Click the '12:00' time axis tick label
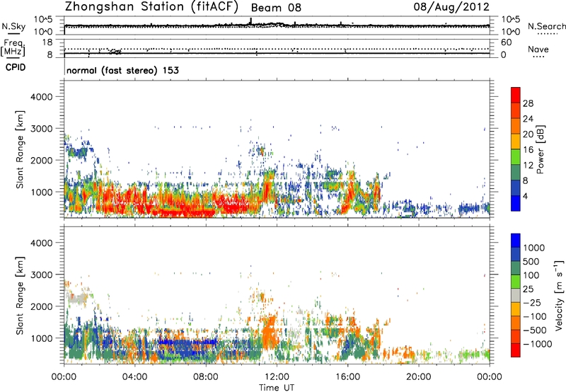 tap(277, 377)
